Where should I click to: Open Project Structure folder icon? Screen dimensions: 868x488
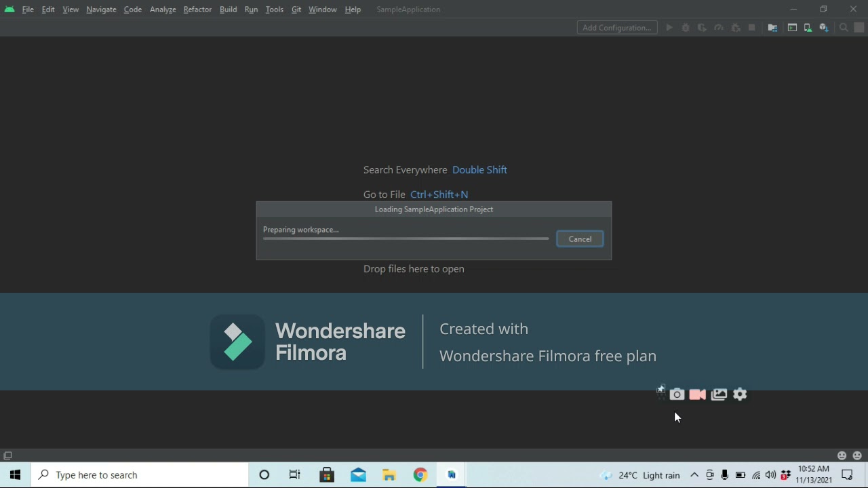772,28
